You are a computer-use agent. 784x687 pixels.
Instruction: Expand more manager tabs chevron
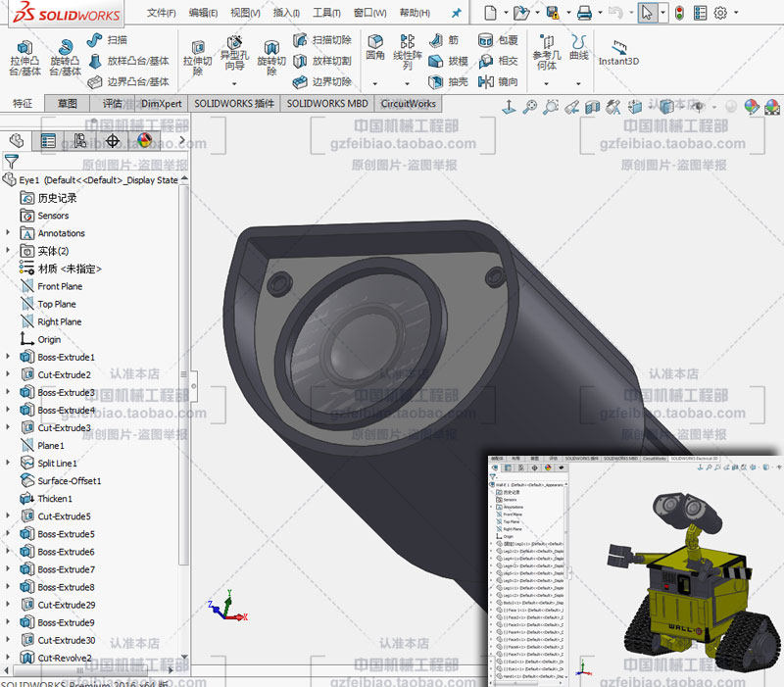[x=182, y=140]
